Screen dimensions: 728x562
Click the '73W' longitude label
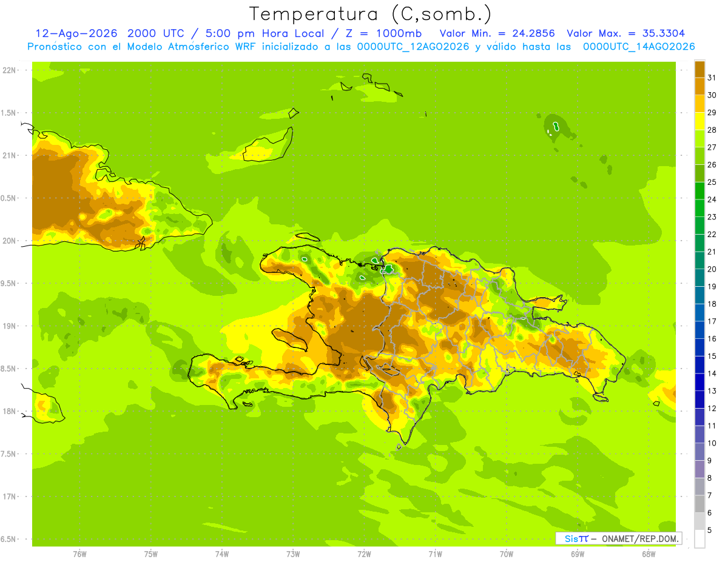click(x=293, y=554)
